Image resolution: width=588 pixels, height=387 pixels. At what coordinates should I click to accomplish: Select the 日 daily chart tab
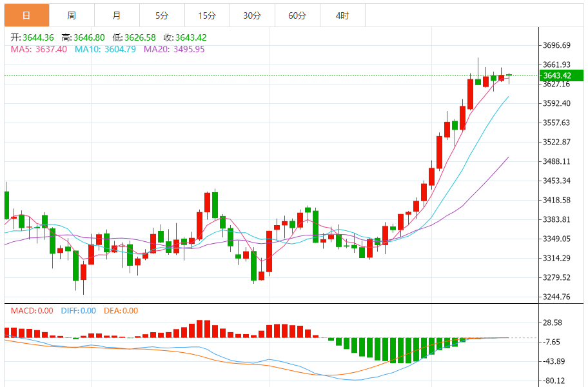(x=26, y=15)
